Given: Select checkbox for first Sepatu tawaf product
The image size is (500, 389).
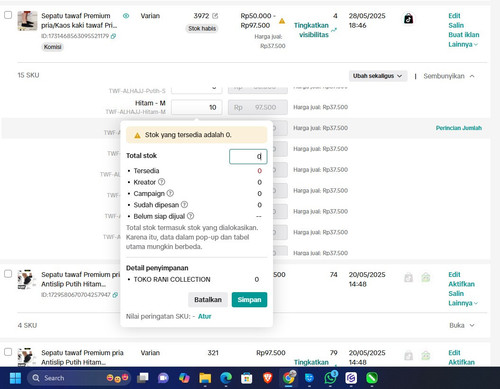Looking at the screenshot, I should pos(8,15).
